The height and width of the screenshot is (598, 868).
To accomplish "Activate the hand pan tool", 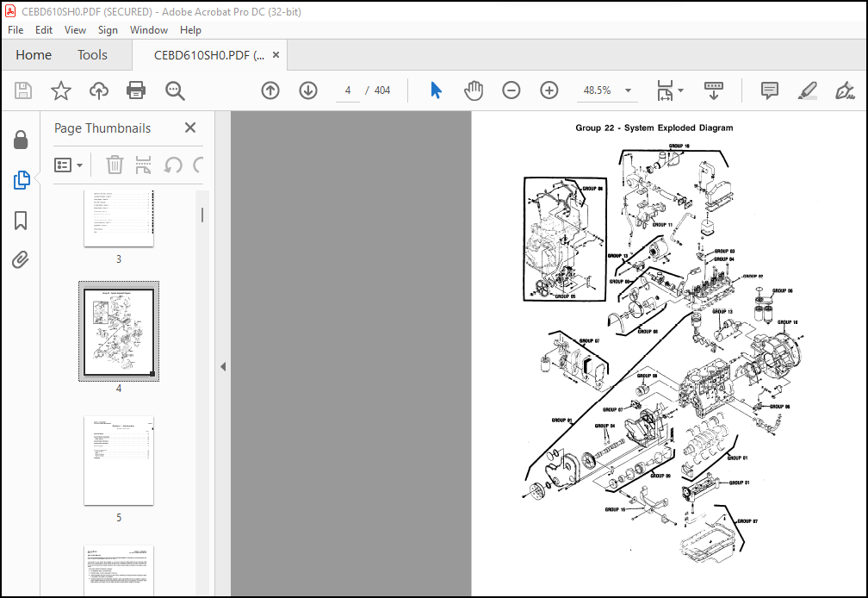I will point(474,90).
